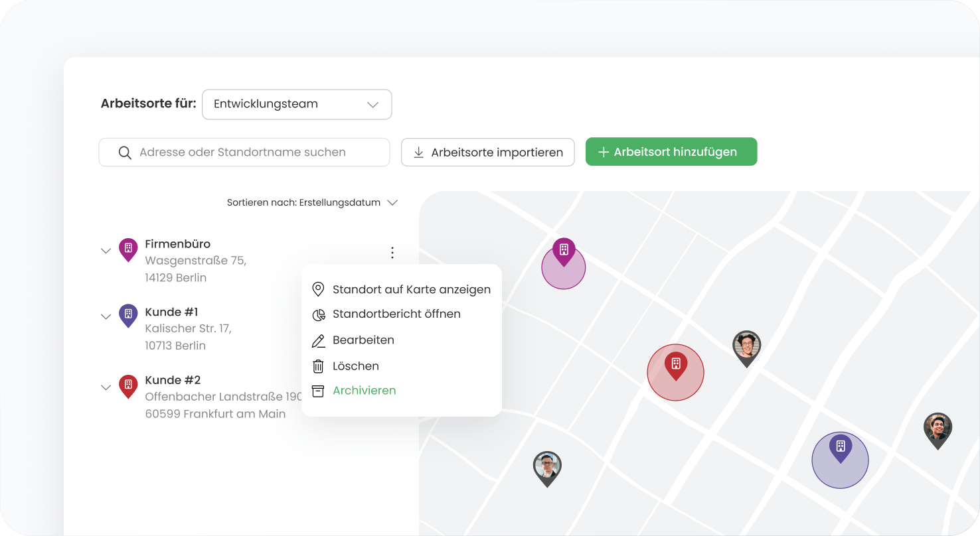The image size is (980, 536).
Task: Click the magenta Firmenbüro pin on the map
Action: pyautogui.click(x=564, y=251)
